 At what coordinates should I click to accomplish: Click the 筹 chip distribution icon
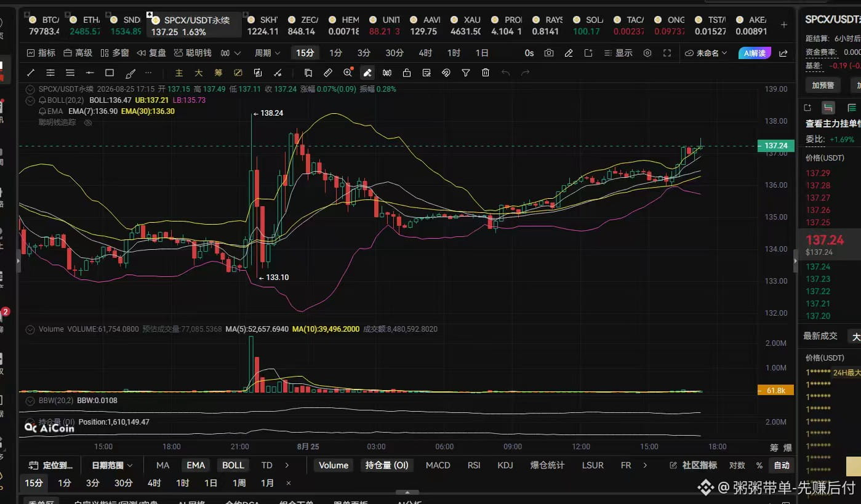pos(218,73)
